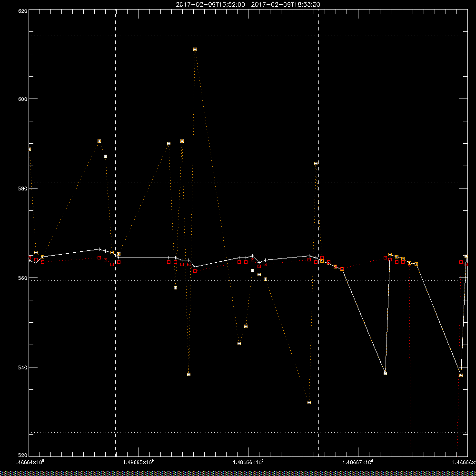This screenshot has width=476, height=476.
Task: Select the end timestamp 2017-02-09T18:53:30 in title
Action: [x=286, y=5]
